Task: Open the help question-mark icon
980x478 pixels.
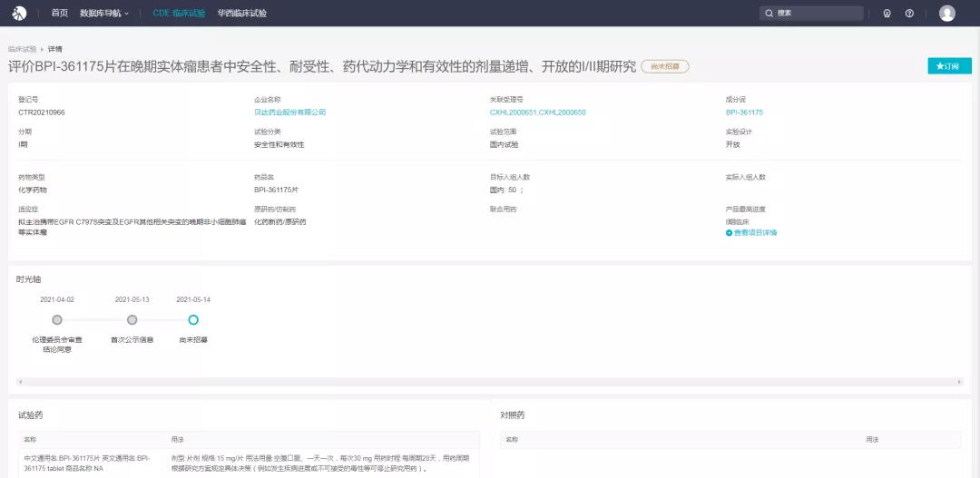Action: [x=909, y=14]
